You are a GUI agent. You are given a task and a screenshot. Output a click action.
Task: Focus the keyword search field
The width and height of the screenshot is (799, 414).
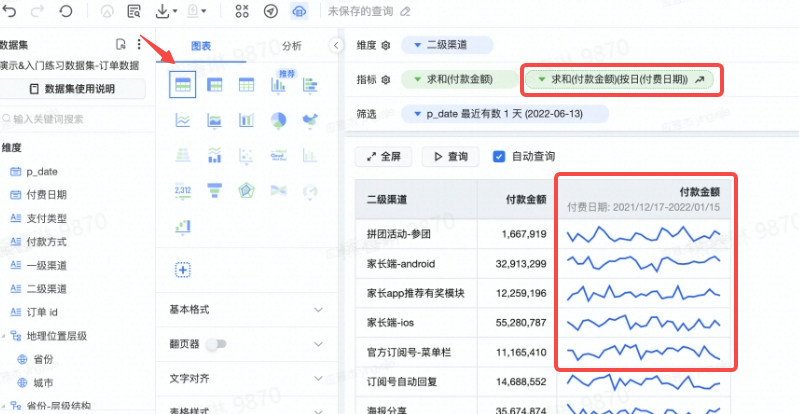(x=74, y=119)
